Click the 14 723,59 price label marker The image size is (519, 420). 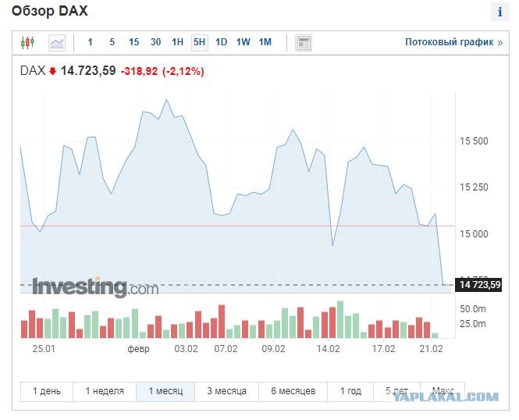tap(478, 285)
